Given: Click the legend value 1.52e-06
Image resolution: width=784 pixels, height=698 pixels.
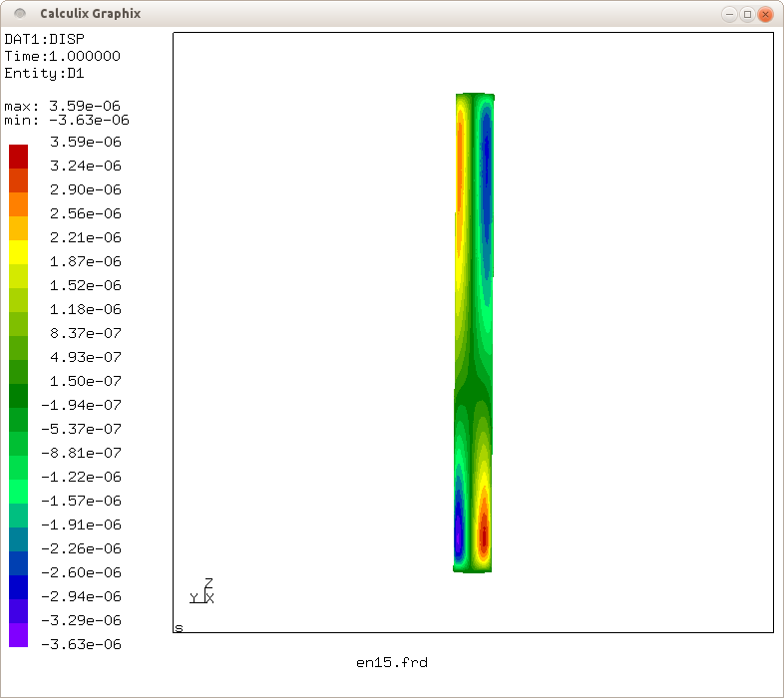Looking at the screenshot, I should 86,285.
